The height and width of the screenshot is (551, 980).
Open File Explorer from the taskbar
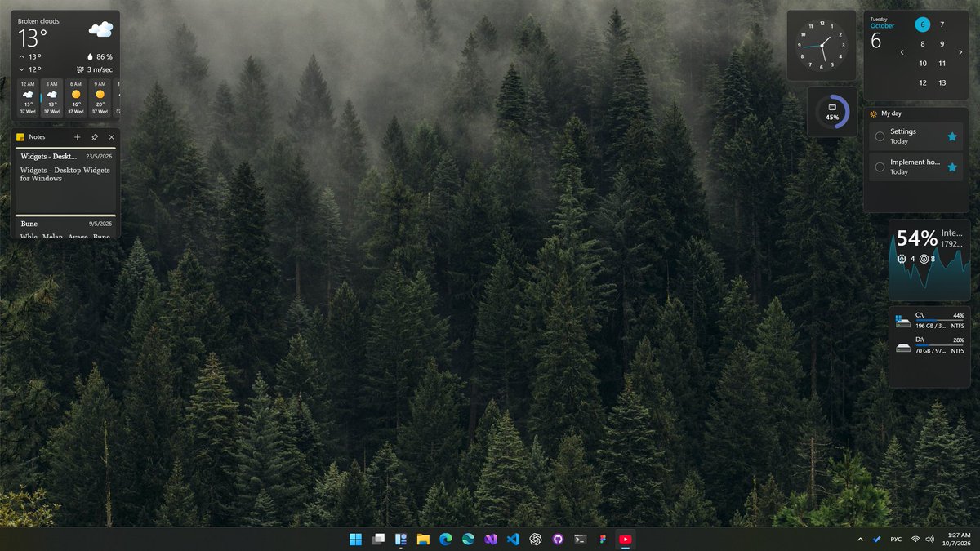(x=423, y=539)
